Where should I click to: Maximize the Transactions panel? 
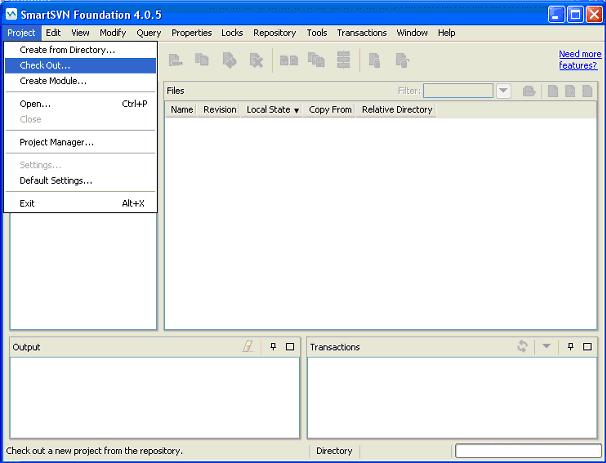(588, 347)
